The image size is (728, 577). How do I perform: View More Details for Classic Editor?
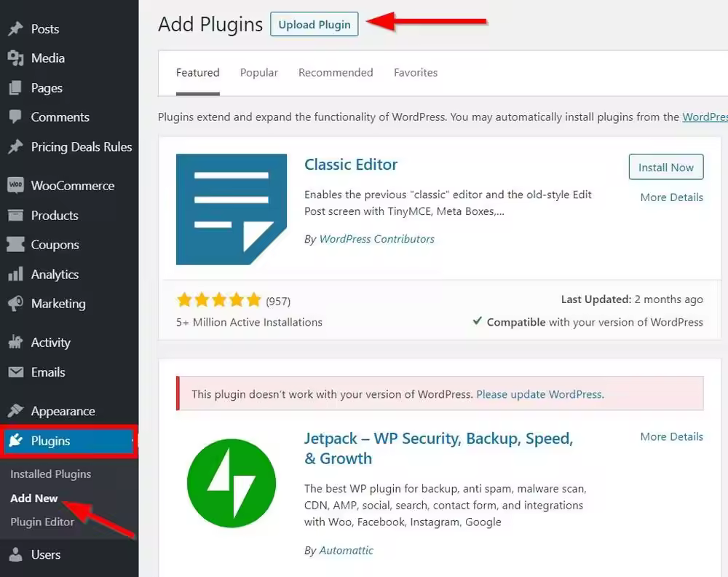[671, 197]
